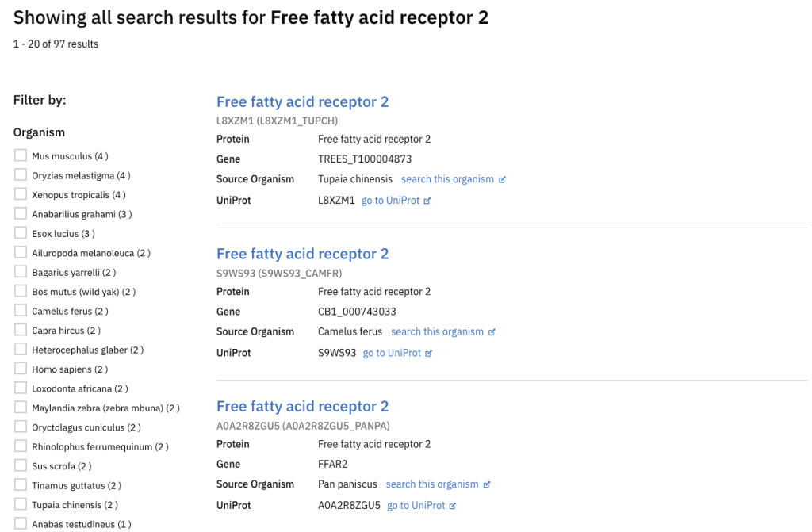This screenshot has height=532, width=812.
Task: Open the A0A2R8ZGU5 result title link
Action: 302,406
